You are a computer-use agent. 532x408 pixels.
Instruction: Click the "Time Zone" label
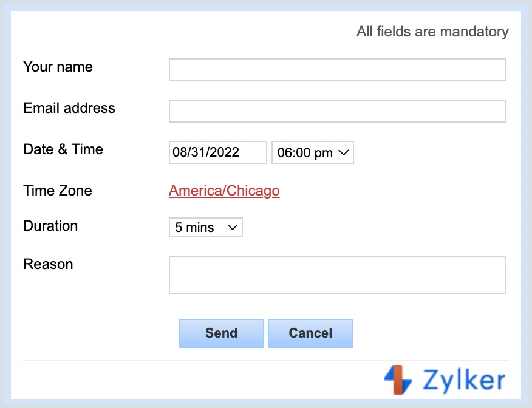[58, 191]
